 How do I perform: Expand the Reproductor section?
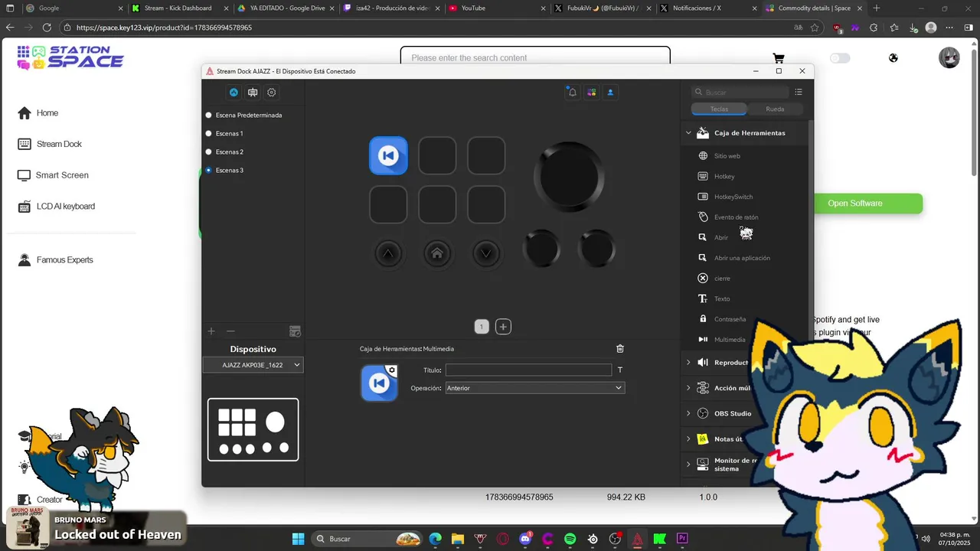(688, 363)
